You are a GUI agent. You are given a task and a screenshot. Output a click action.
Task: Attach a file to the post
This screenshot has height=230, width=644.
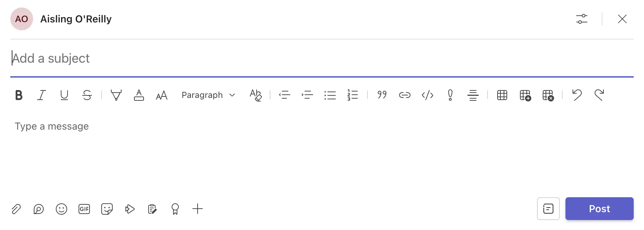pyautogui.click(x=16, y=209)
